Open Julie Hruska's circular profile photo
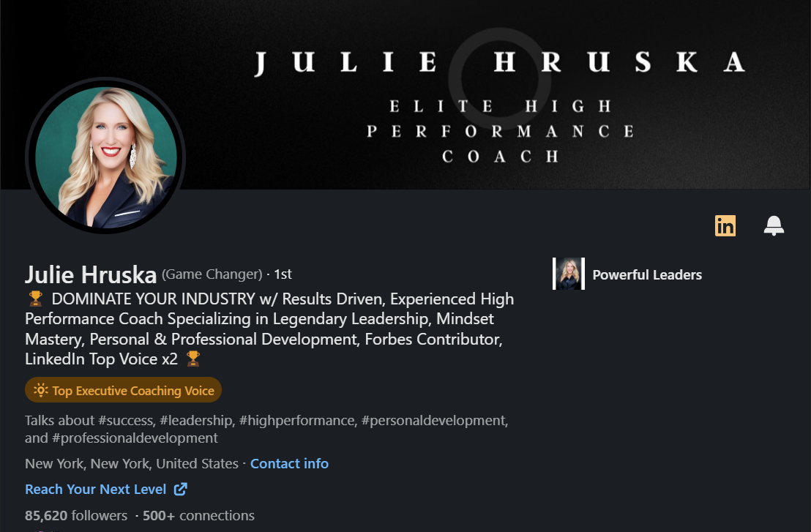Image resolution: width=811 pixels, height=532 pixels. [x=105, y=156]
